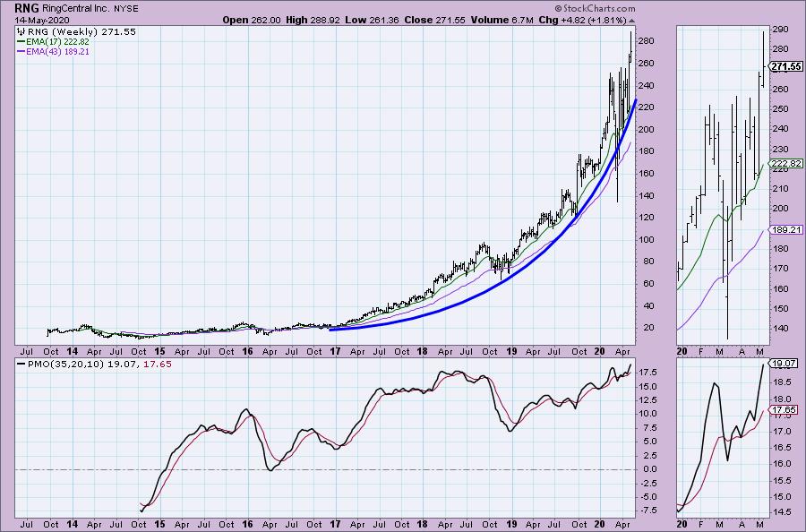Screen dimensions: 806x532
Task: Click the boxed 19.07 PMO value tag
Action: [x=785, y=363]
